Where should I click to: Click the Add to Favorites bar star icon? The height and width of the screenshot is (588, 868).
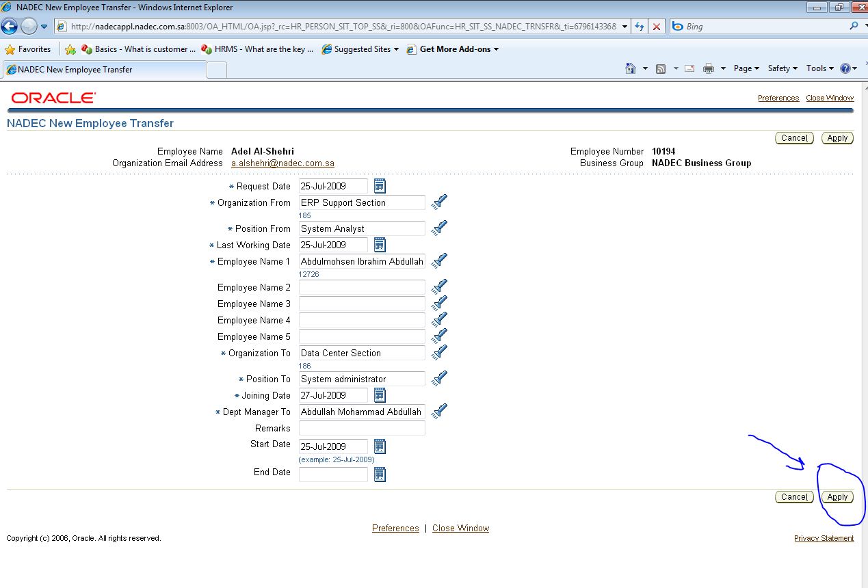(70, 49)
